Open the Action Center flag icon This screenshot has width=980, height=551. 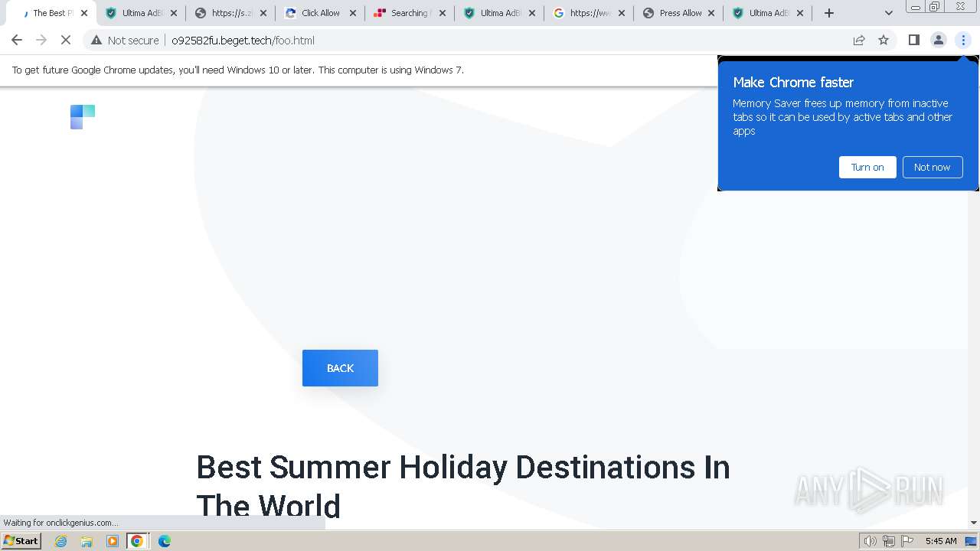click(907, 541)
